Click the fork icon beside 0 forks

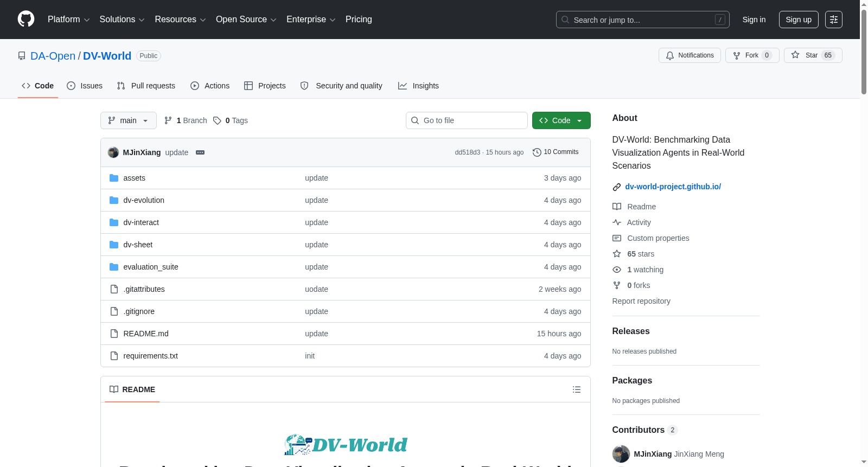617,285
